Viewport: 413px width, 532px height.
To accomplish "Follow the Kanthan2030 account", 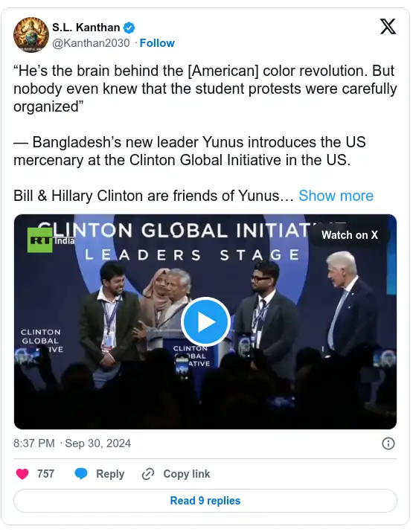I will click(x=157, y=43).
